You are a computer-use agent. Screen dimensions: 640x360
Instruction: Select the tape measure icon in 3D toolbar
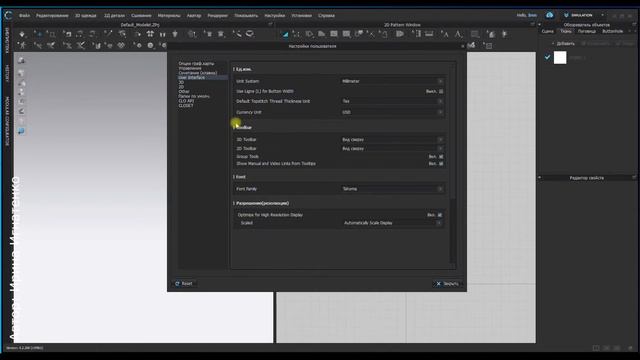(x=237, y=34)
